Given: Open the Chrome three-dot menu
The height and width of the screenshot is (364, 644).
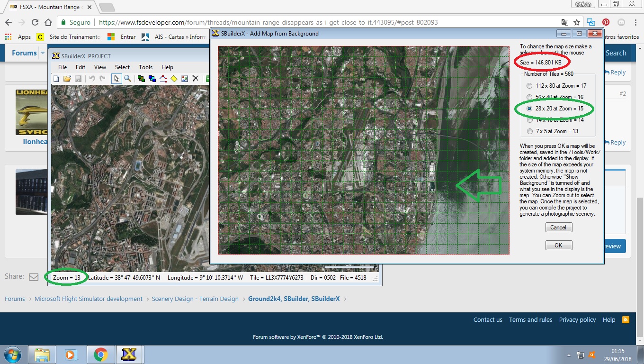Looking at the screenshot, I should [x=635, y=22].
